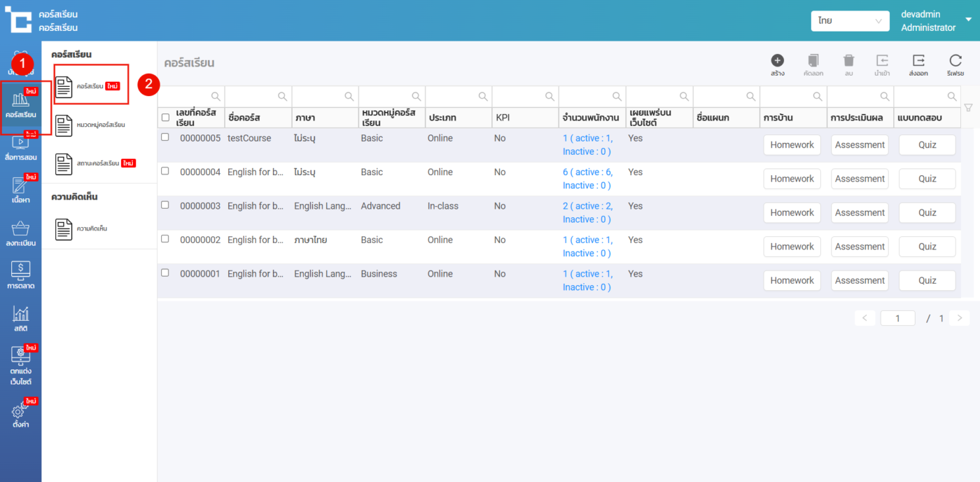The height and width of the screenshot is (482, 980).
Task: Click the รีเฟรช (refresh) icon
Action: click(955, 61)
